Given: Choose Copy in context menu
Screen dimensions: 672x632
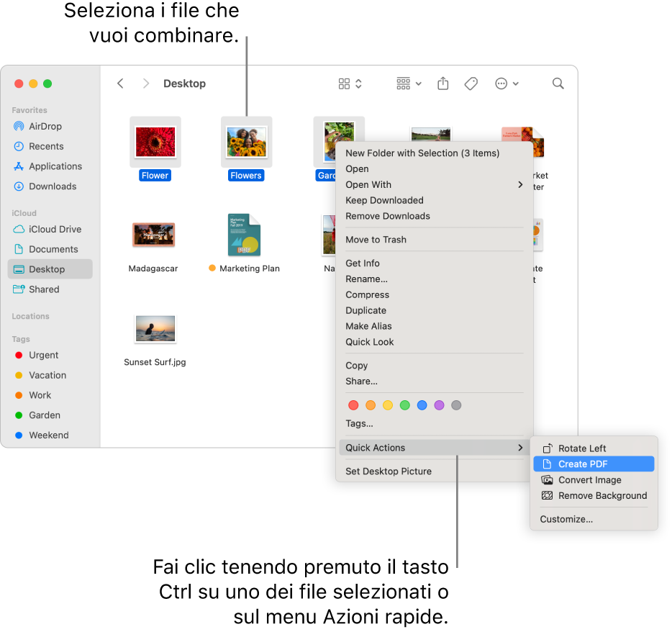Looking at the screenshot, I should (434, 366).
